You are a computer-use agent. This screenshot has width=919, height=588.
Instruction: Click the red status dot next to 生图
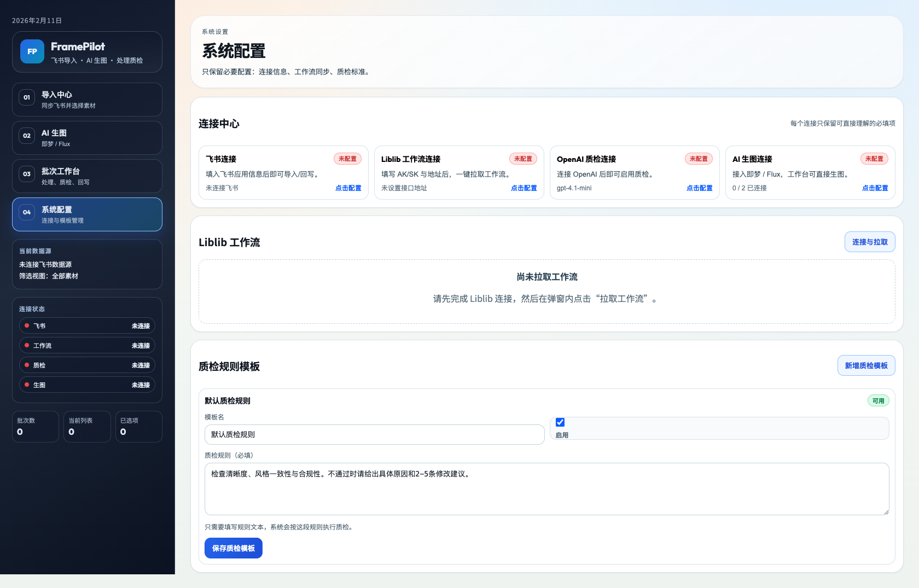pyautogui.click(x=26, y=385)
